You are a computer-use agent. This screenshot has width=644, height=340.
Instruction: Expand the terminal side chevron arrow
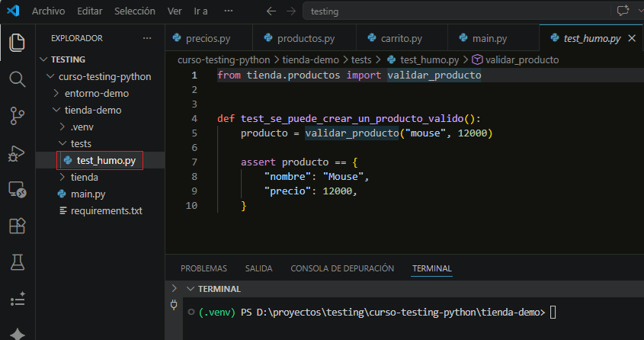(174, 288)
